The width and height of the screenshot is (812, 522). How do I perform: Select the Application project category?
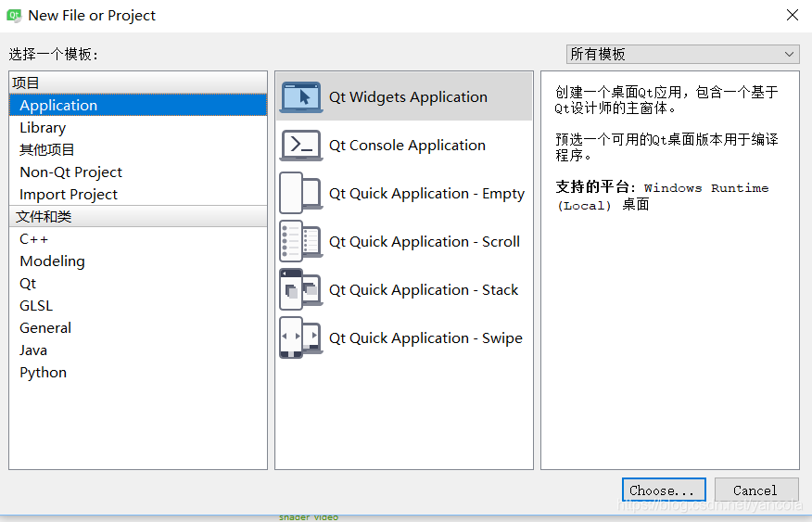(x=138, y=105)
